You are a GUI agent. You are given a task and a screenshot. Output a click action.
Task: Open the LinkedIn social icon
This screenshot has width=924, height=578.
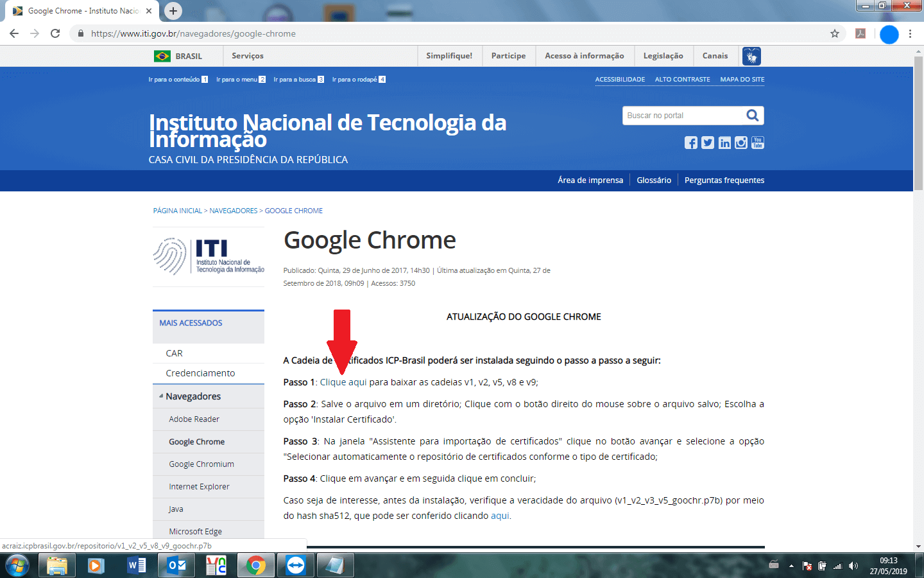(724, 143)
